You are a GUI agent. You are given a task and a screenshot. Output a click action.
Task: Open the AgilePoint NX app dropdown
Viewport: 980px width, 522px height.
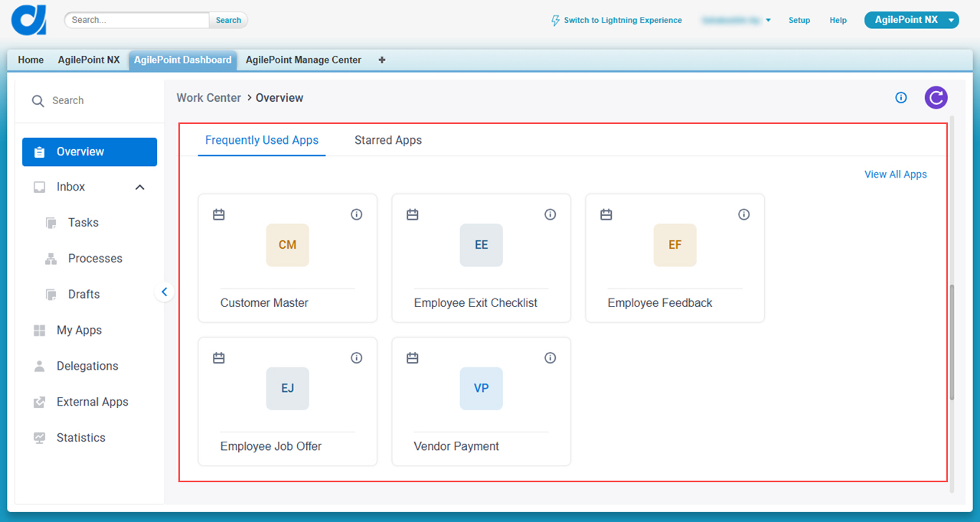coord(912,20)
